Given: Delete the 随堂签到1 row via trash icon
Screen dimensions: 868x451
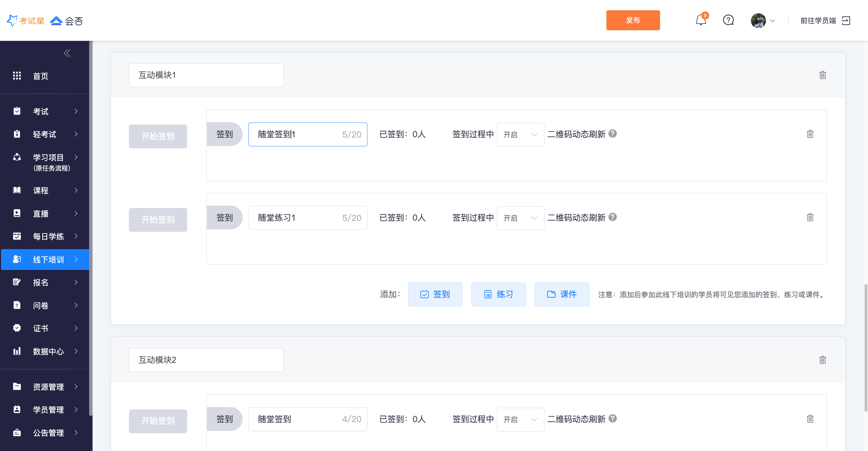Looking at the screenshot, I should 810,134.
